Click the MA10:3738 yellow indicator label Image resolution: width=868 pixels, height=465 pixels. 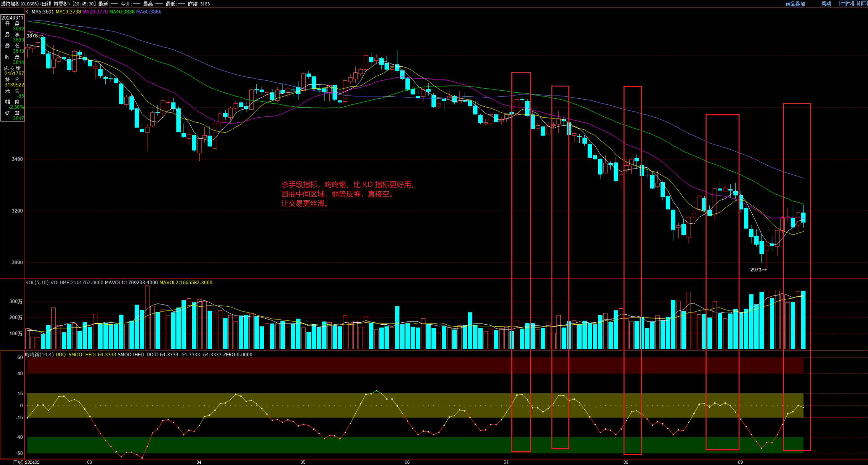[x=68, y=12]
